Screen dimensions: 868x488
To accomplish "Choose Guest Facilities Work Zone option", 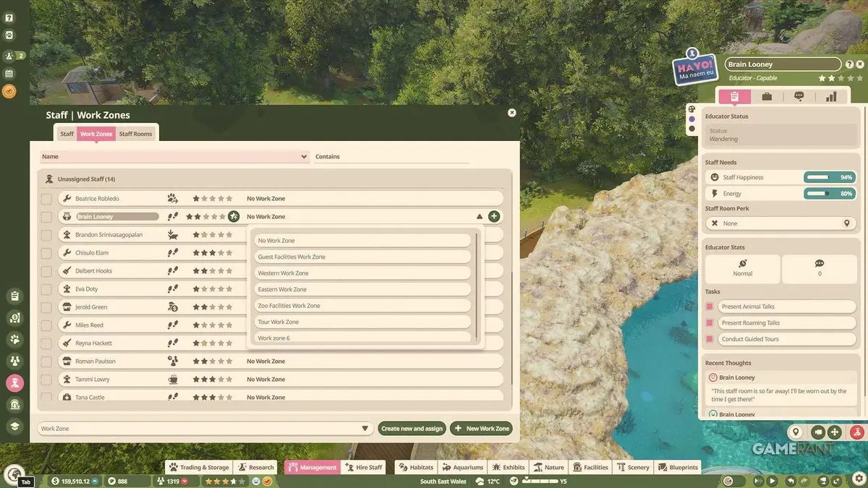I will click(362, 257).
